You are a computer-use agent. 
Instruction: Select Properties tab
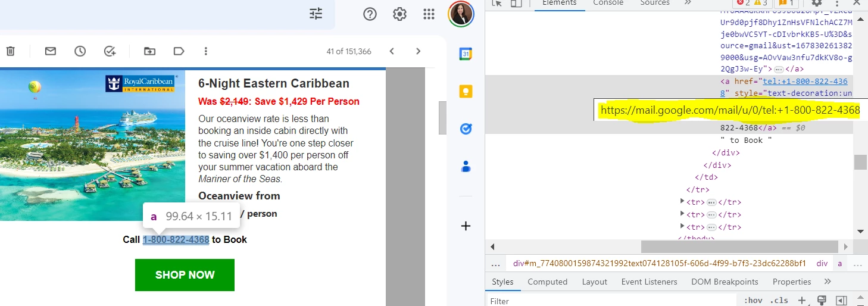click(x=792, y=282)
